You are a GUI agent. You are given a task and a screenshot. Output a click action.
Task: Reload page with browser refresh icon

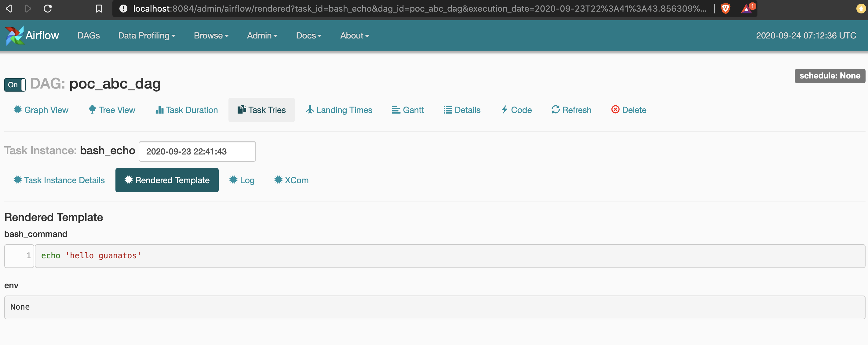pos(48,9)
